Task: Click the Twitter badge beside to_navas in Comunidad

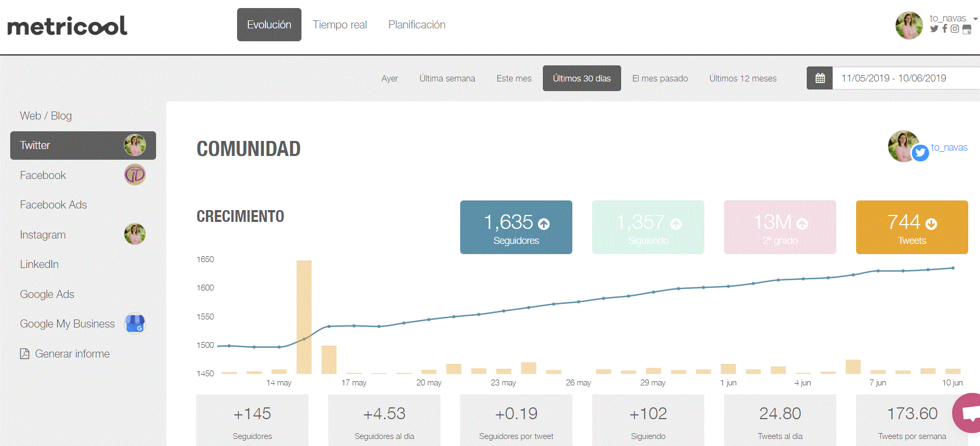Action: tap(920, 153)
